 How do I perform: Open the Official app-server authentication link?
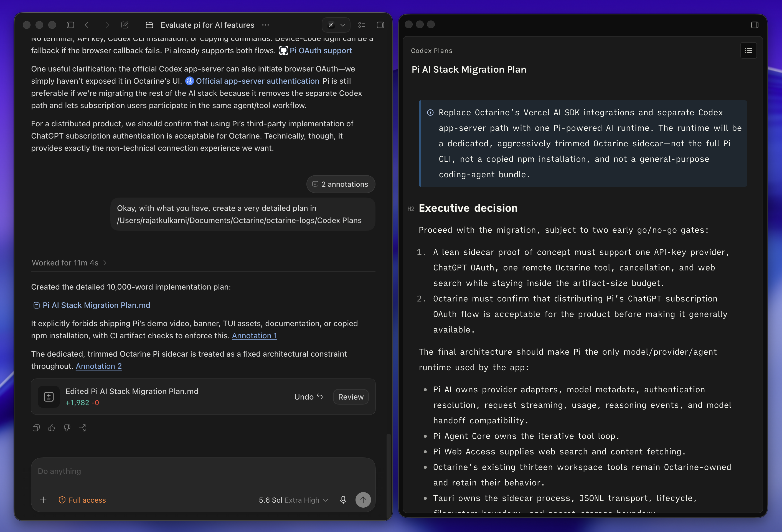coord(257,81)
